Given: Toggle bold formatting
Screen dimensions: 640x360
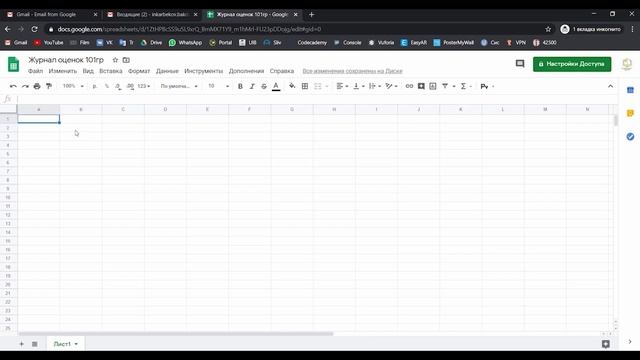Looking at the screenshot, I should click(240, 86).
